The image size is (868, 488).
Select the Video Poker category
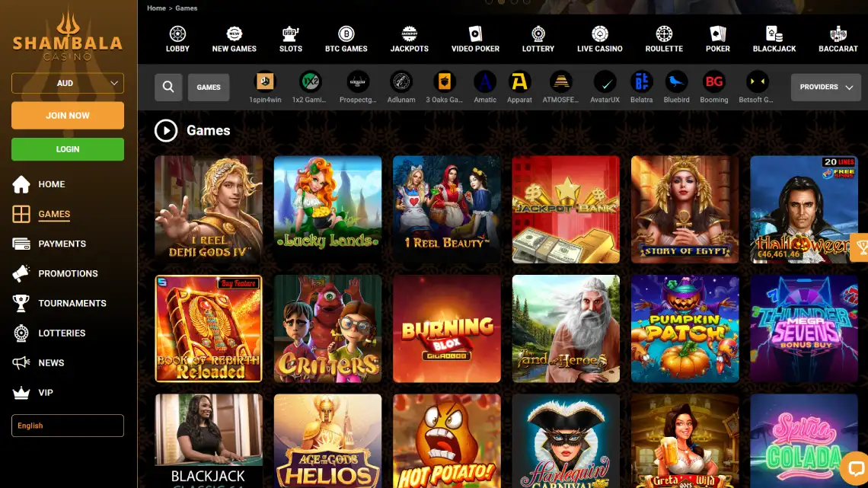click(x=475, y=39)
